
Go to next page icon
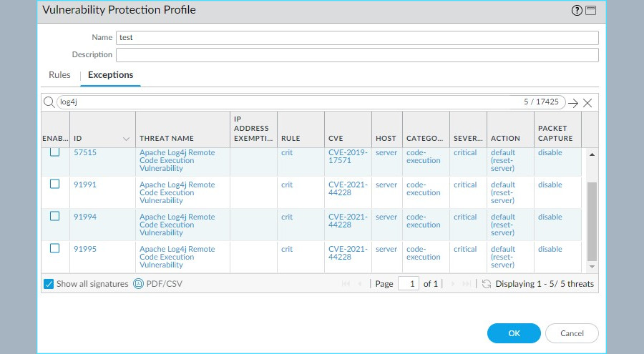pos(453,284)
